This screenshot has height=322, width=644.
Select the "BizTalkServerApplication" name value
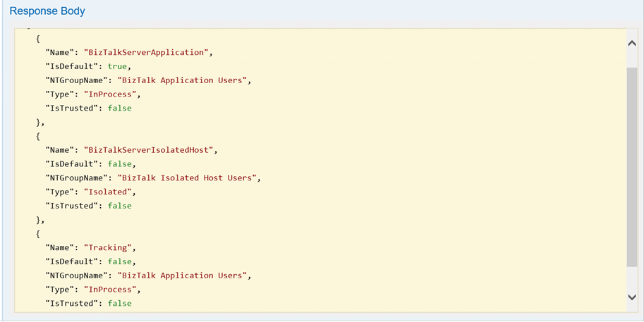[146, 53]
